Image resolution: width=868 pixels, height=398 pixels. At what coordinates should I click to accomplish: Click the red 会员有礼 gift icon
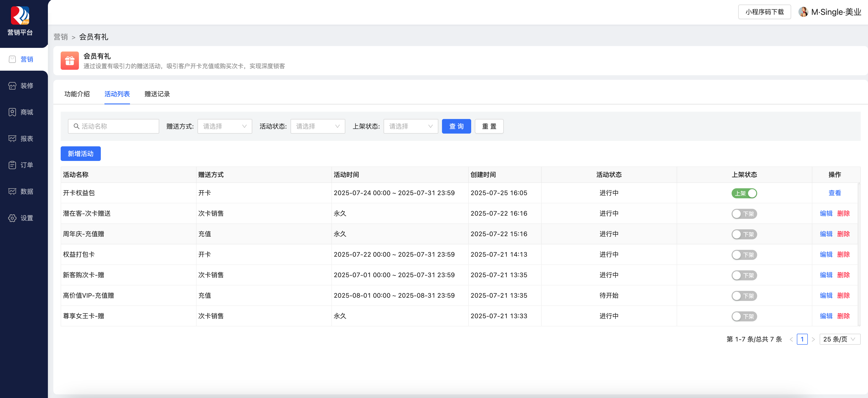(x=70, y=61)
